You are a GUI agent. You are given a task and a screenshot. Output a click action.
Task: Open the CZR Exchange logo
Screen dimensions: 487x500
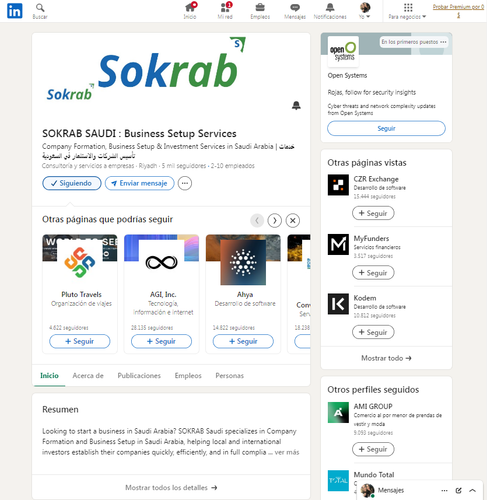338,185
